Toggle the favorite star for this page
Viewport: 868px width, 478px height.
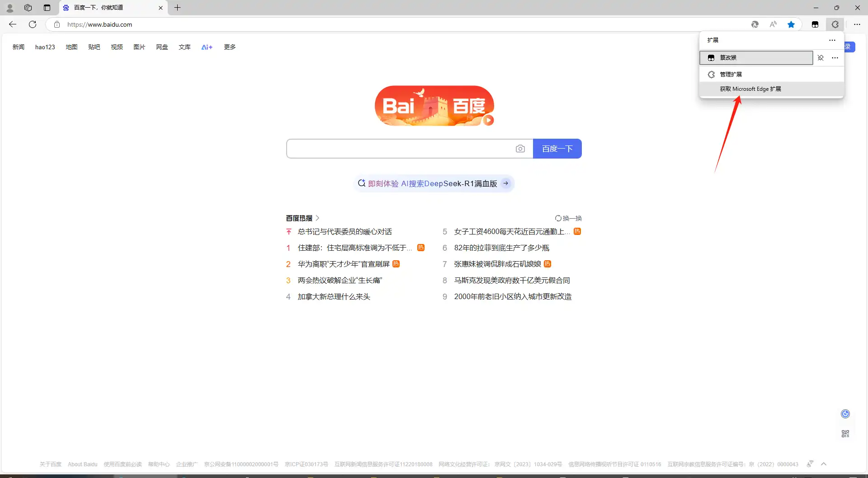click(791, 24)
